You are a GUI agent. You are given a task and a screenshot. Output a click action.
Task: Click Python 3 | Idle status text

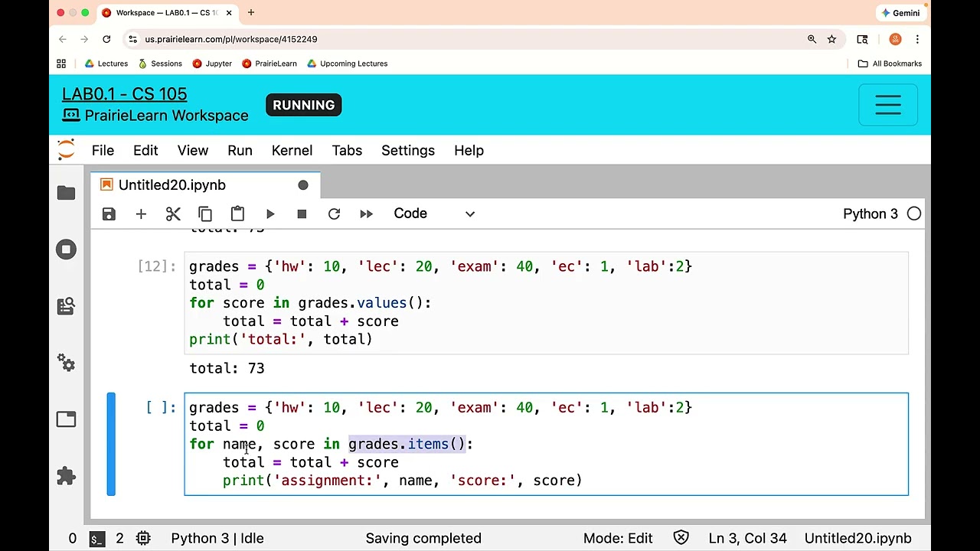[x=217, y=539]
